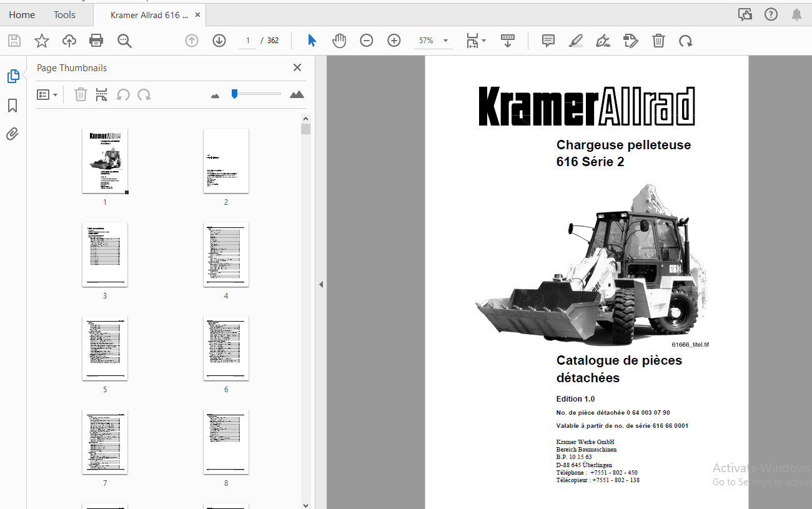Reduce thumbnail size small mountain icon
Screen dimensions: 812x509
(215, 96)
